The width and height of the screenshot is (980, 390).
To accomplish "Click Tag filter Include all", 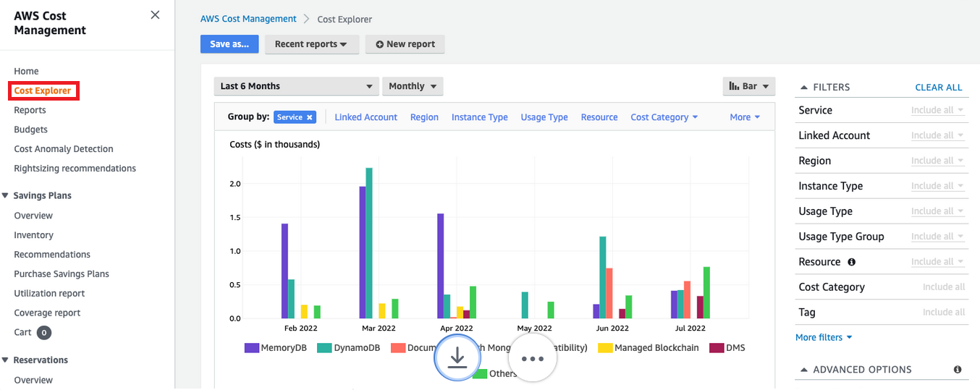I will [x=944, y=313].
